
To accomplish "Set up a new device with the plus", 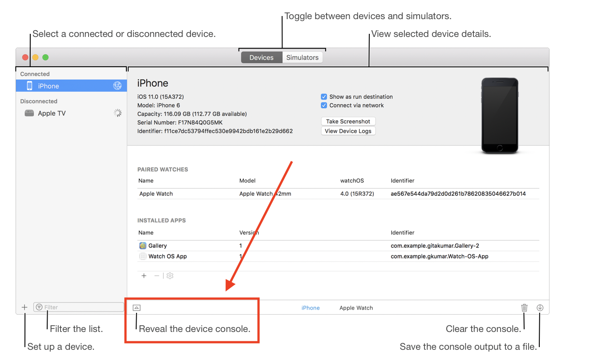I will pos(24,307).
